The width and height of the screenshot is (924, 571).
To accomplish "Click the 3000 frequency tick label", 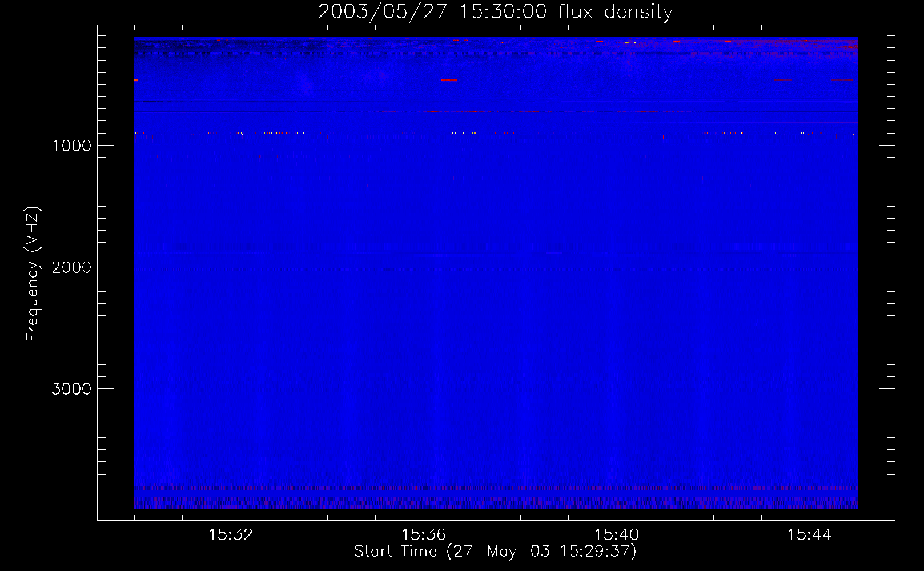I will (71, 389).
